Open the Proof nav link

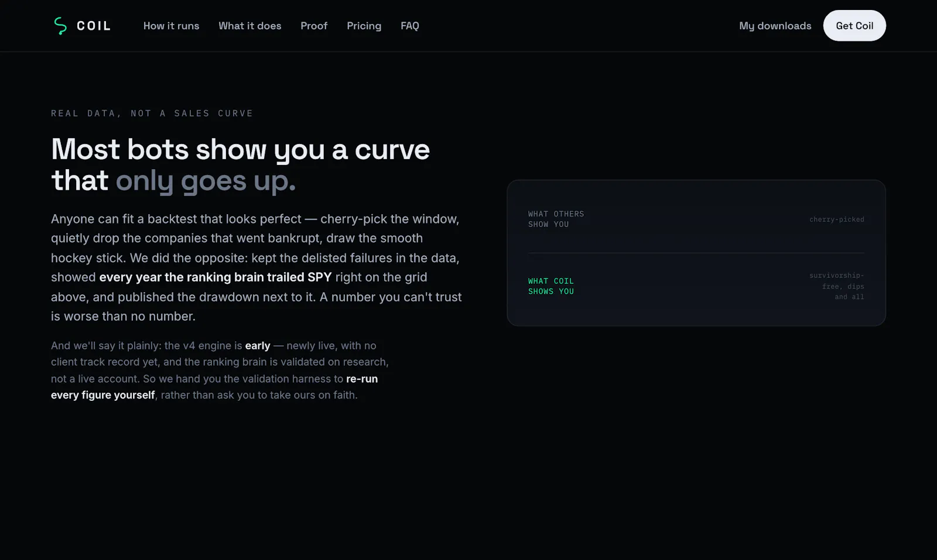pos(314,26)
